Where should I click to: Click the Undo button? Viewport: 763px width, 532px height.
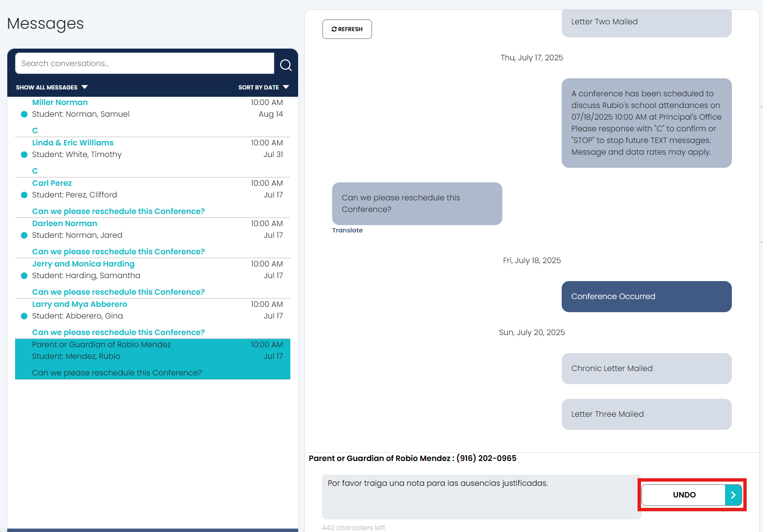[x=683, y=495]
